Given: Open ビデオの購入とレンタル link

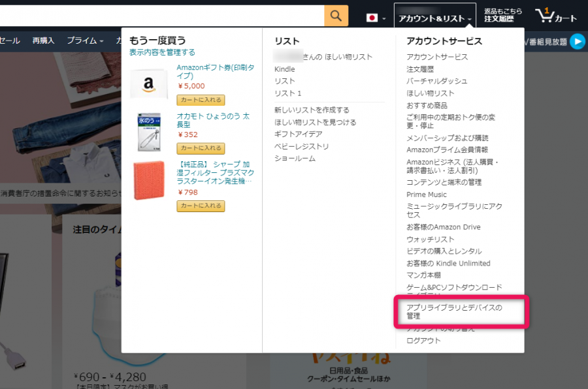Looking at the screenshot, I should pos(444,251).
